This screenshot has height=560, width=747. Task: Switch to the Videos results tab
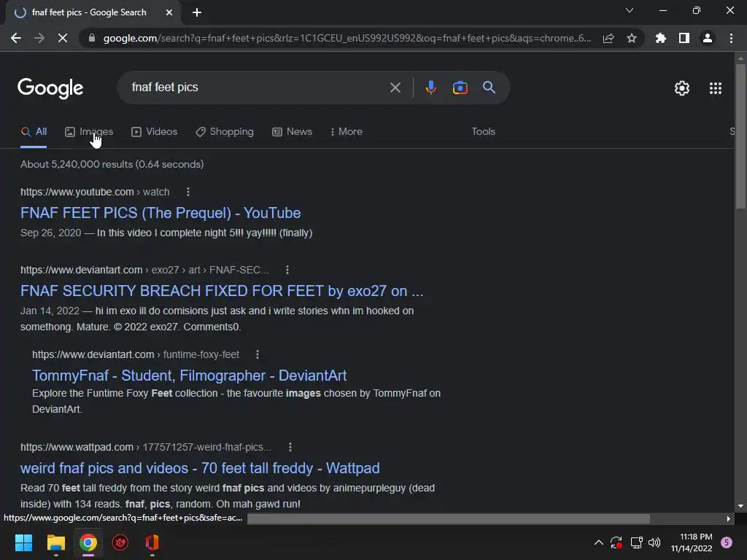pyautogui.click(x=155, y=132)
